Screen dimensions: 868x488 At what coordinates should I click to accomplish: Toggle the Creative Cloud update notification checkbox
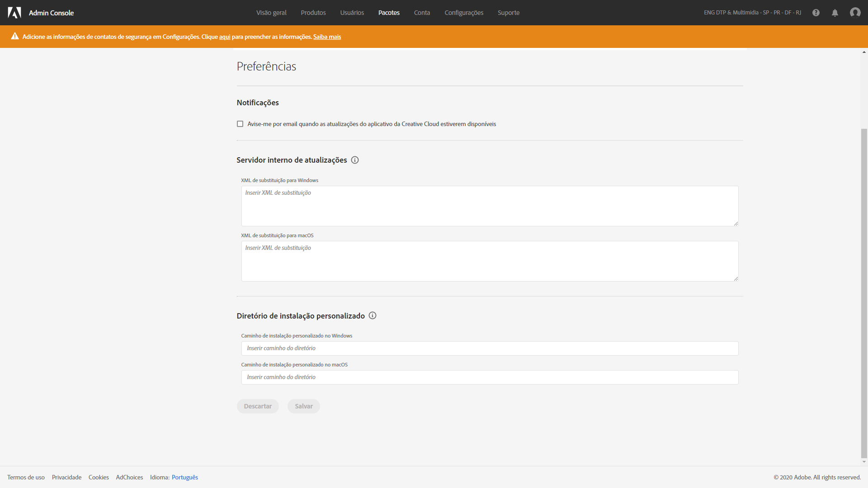[x=241, y=124]
